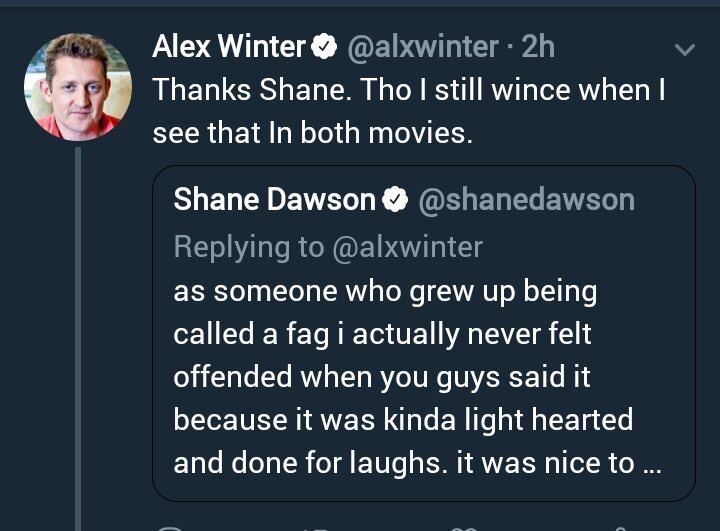Screen dimensions: 720x531
Task: Click the share icon below the tweet
Action: (x=620, y=527)
